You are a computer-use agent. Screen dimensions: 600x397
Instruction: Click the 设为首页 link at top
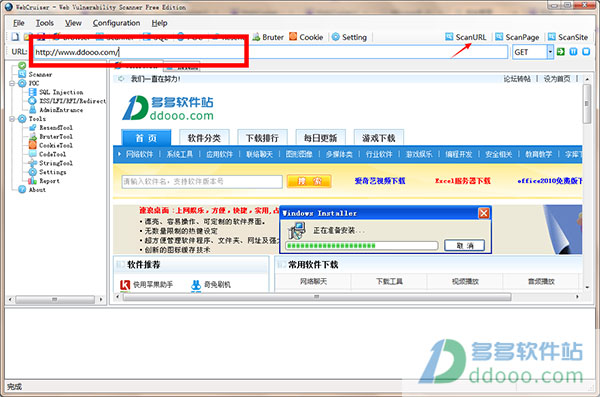557,79
